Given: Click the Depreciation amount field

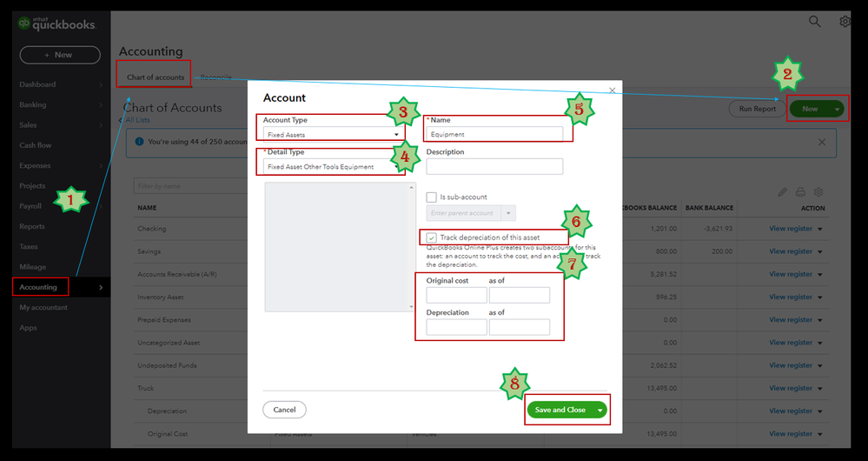Looking at the screenshot, I should pyautogui.click(x=456, y=327).
